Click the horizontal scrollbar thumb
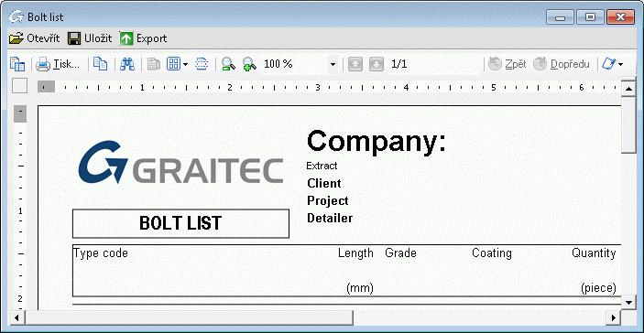The image size is (644, 333). 189,317
